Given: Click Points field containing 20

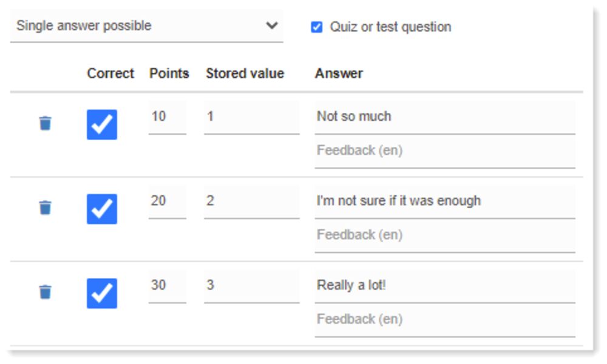Looking at the screenshot, I should [167, 201].
